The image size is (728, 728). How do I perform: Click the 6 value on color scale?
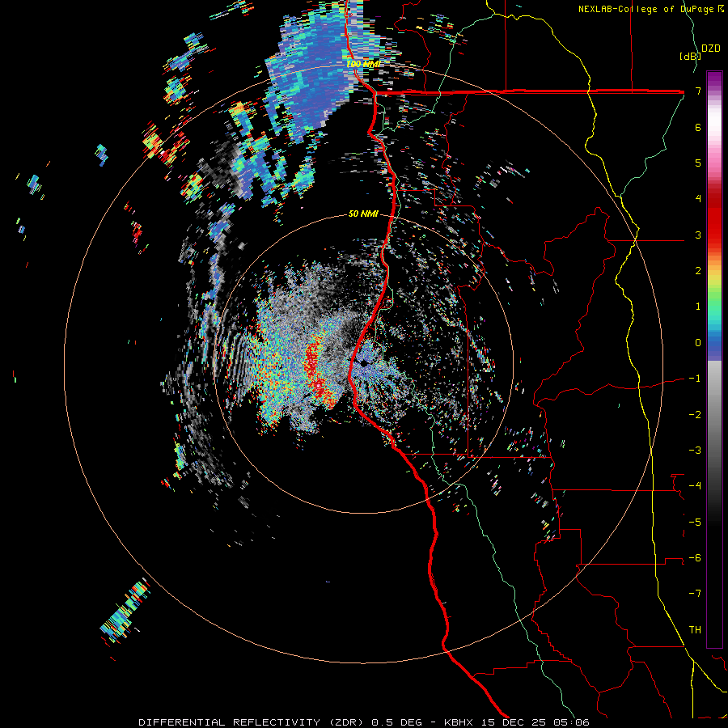(698, 127)
